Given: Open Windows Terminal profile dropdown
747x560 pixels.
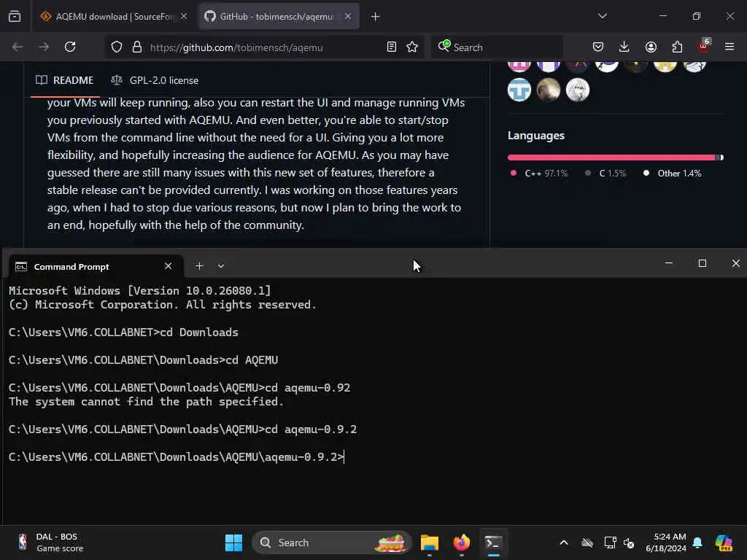Looking at the screenshot, I should tap(221, 266).
